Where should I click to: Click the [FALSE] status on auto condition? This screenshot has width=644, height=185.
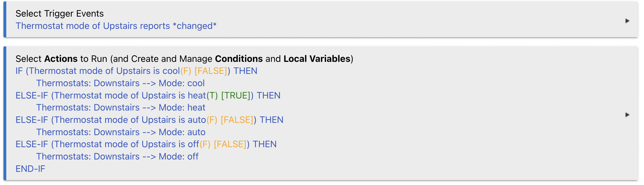(237, 120)
